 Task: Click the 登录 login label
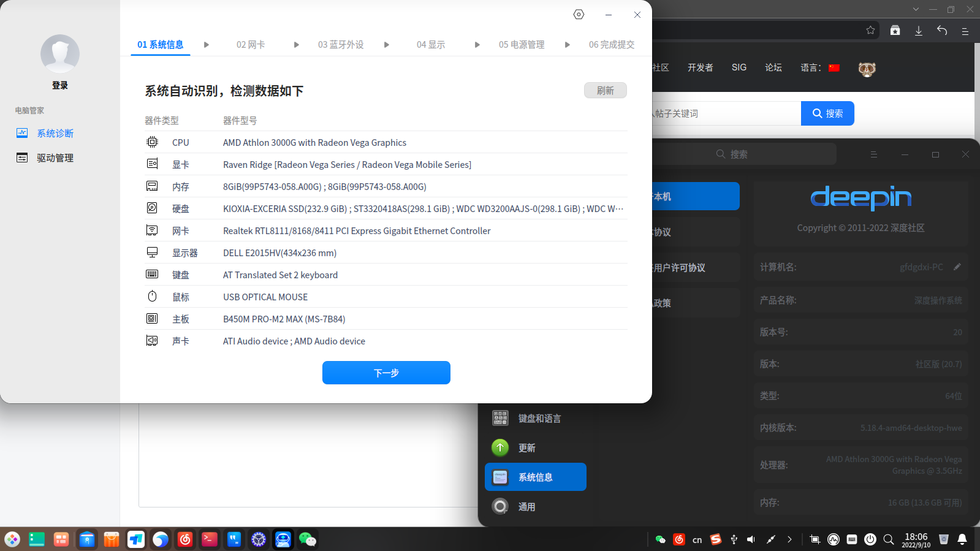coord(60,85)
